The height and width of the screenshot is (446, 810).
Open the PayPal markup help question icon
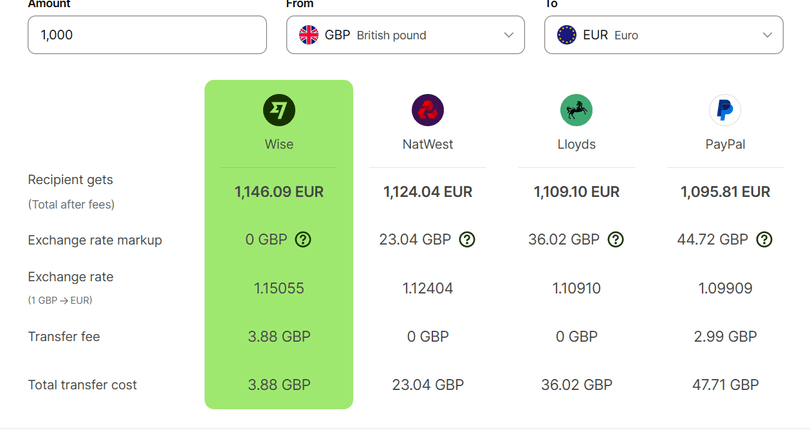coord(765,240)
